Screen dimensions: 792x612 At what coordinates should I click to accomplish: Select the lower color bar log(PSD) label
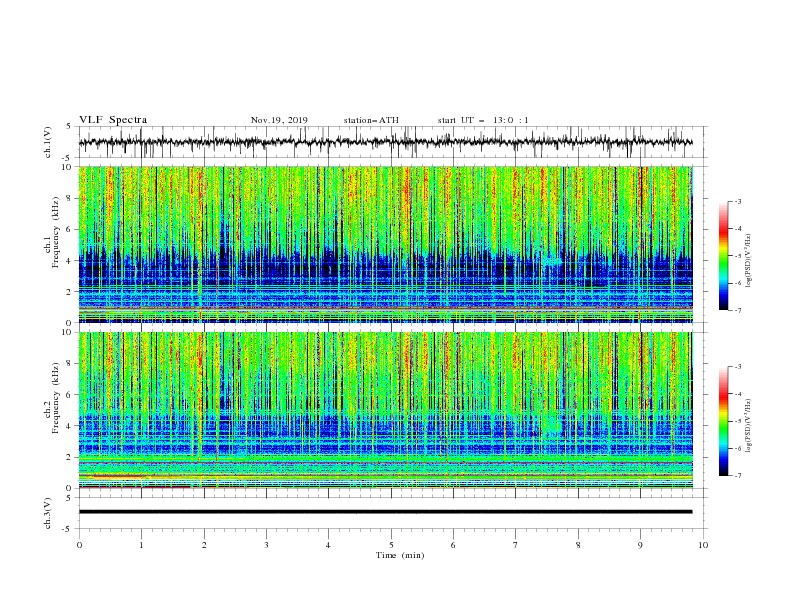click(x=749, y=426)
